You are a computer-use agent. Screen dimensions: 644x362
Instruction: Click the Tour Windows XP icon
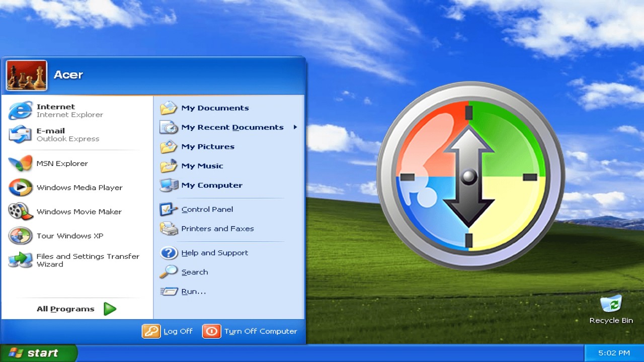(x=20, y=236)
